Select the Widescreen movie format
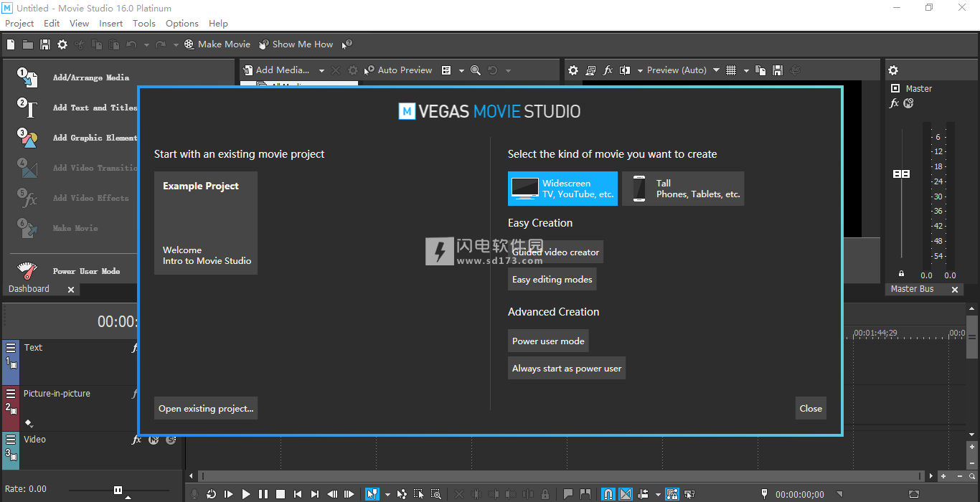The height and width of the screenshot is (502, 980). (562, 189)
